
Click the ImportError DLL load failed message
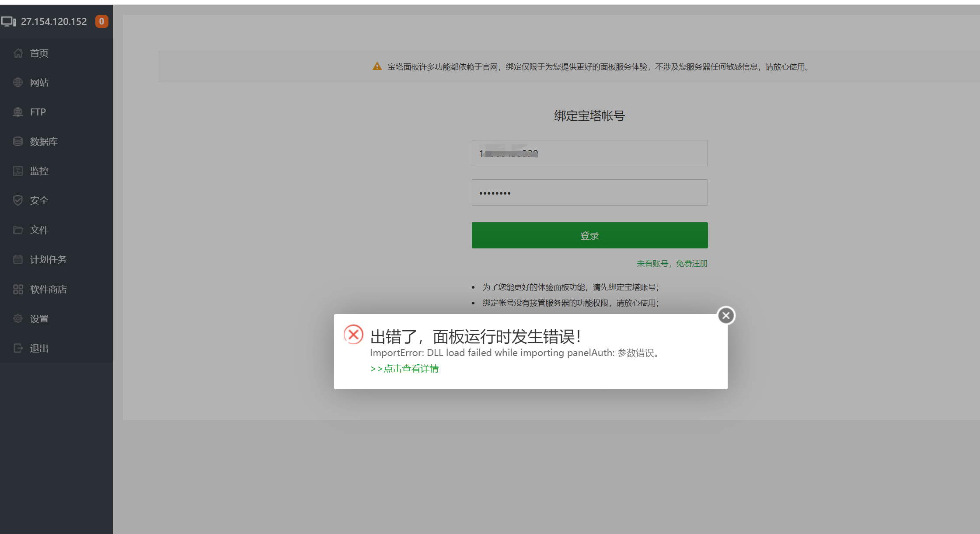[515, 353]
